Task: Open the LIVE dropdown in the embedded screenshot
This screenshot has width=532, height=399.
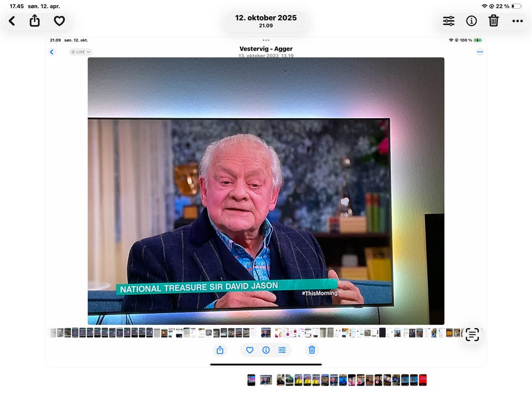Action: [x=80, y=52]
